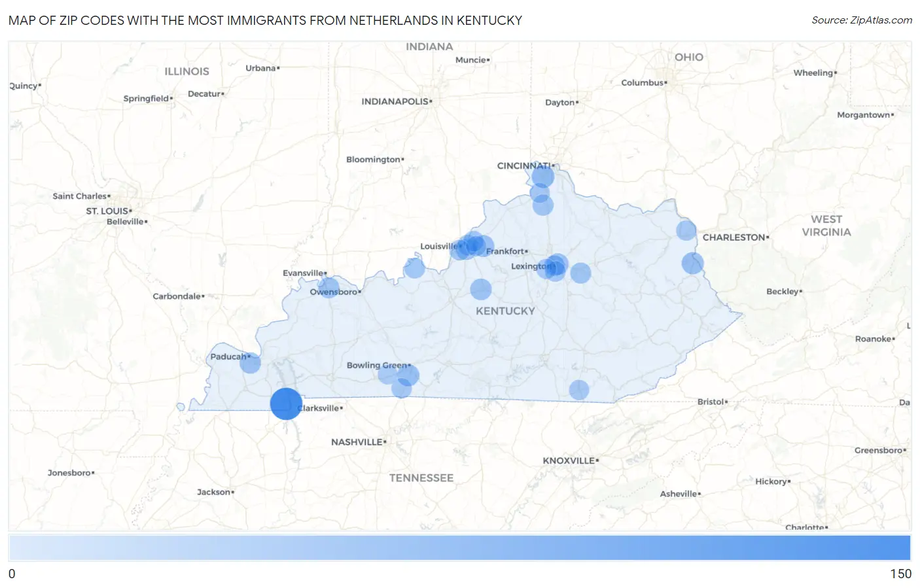920x588 pixels.
Task: Click the KENTUCKY state label
Action: (x=505, y=311)
